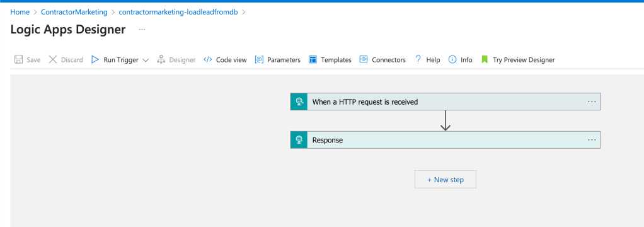644x227 pixels.
Task: Expand the Response action step
Action: click(446, 140)
